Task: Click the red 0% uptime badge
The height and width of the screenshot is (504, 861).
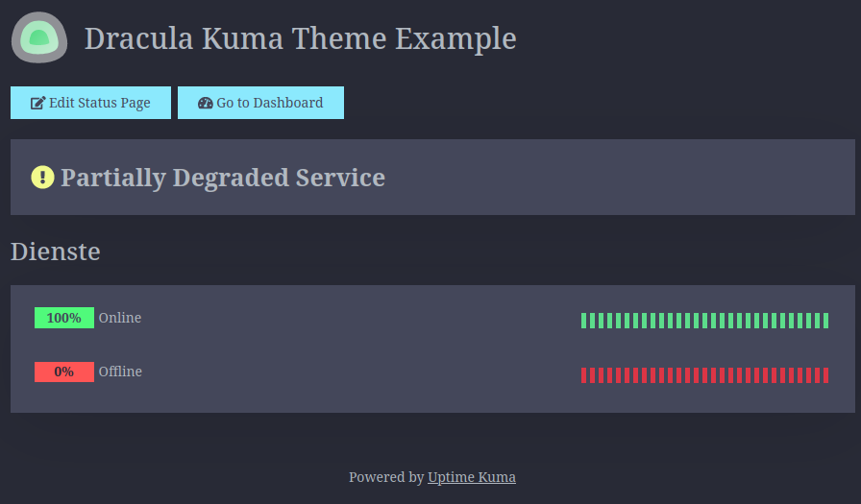Action: click(64, 372)
